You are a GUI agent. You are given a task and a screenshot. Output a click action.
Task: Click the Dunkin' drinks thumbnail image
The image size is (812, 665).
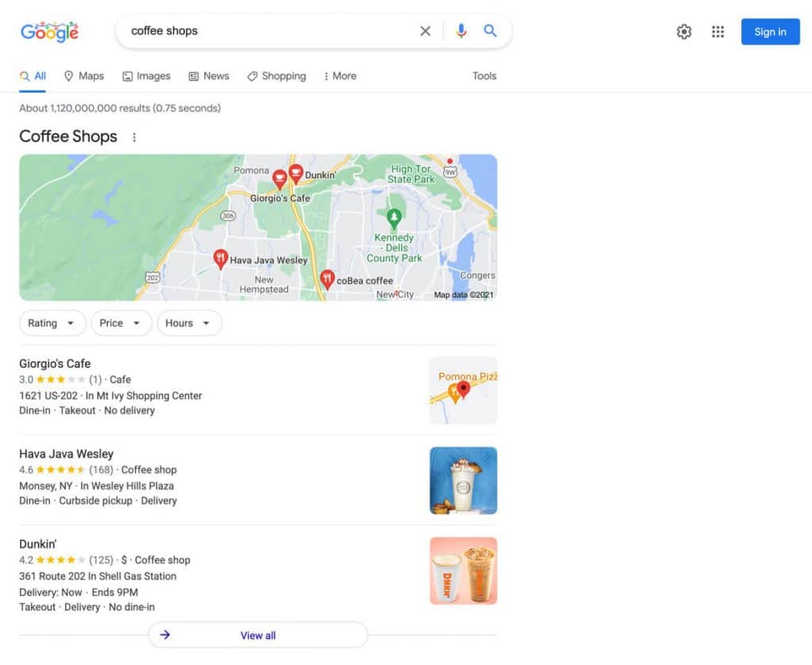[463, 571]
